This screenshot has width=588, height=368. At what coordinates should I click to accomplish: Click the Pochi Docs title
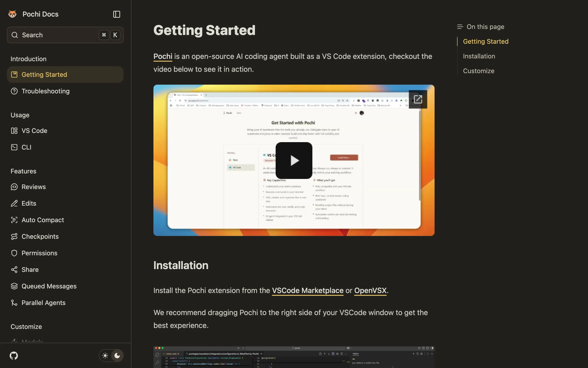pyautogui.click(x=41, y=14)
